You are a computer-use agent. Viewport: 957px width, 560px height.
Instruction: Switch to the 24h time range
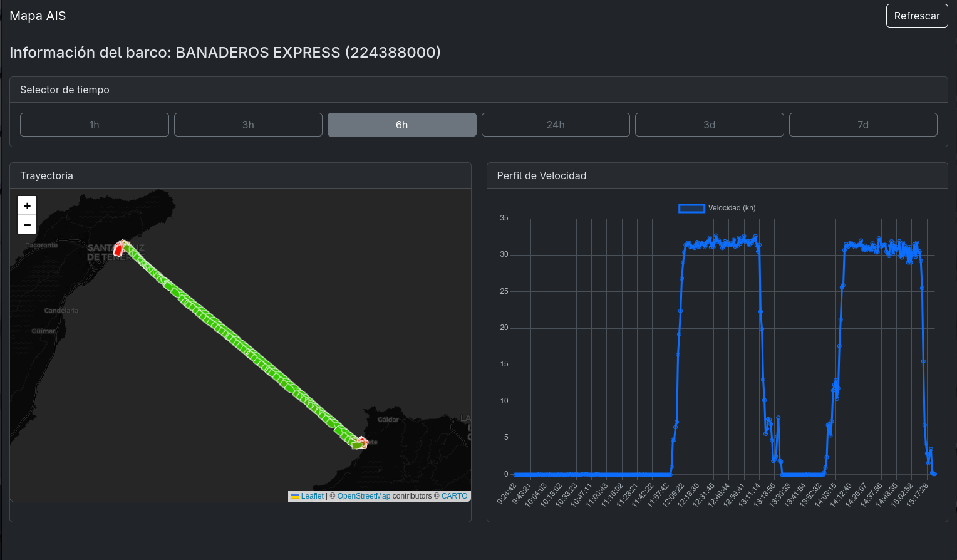pyautogui.click(x=556, y=125)
